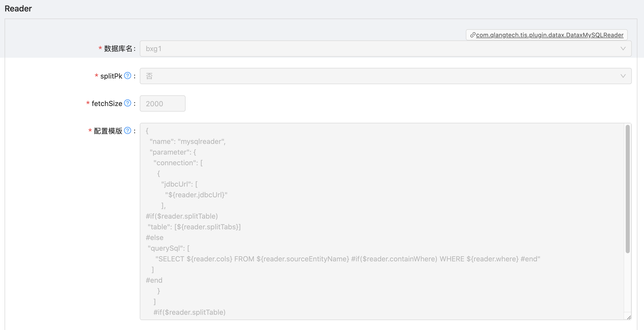
Task: Click the 数据库名 field label
Action: click(118, 48)
